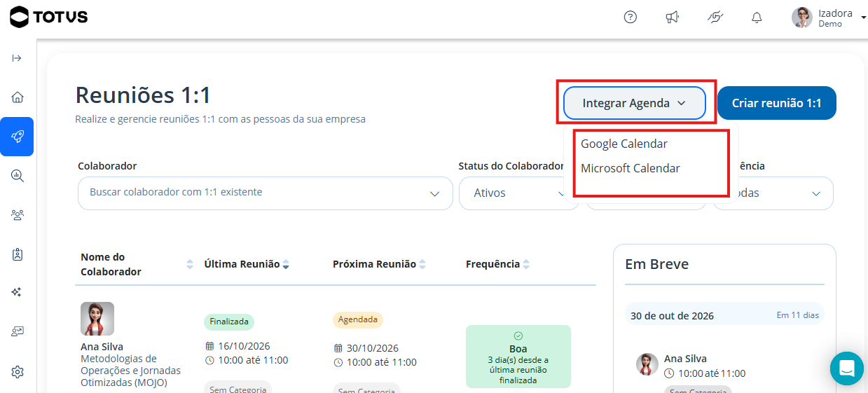
Task: Click Ana Silva in Em Breve panel
Action: click(x=685, y=359)
